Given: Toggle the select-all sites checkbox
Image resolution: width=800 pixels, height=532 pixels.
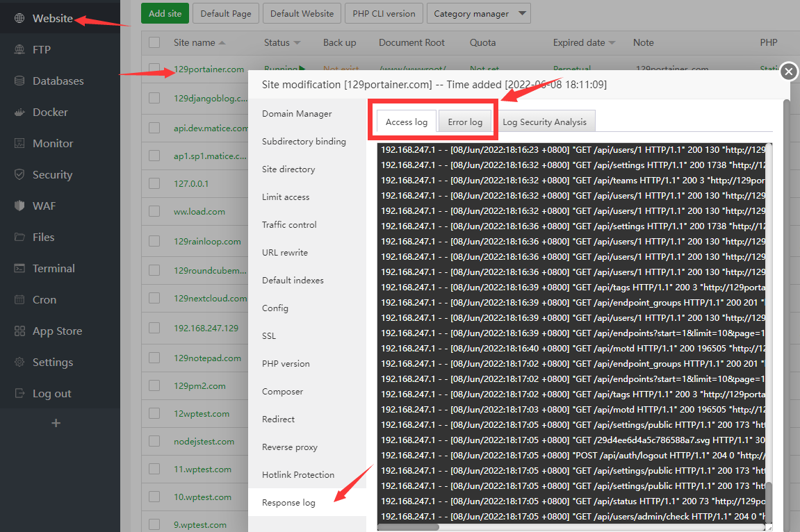Looking at the screenshot, I should (x=154, y=42).
